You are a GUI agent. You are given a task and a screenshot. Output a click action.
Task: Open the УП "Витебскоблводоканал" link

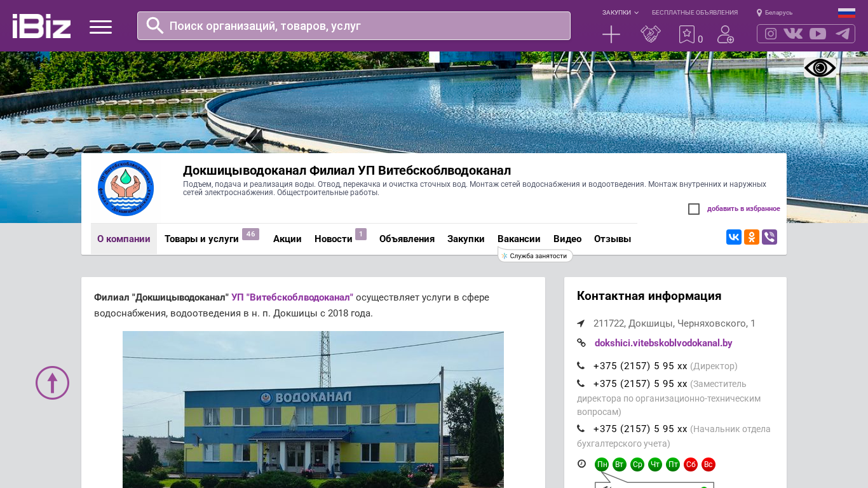(292, 297)
